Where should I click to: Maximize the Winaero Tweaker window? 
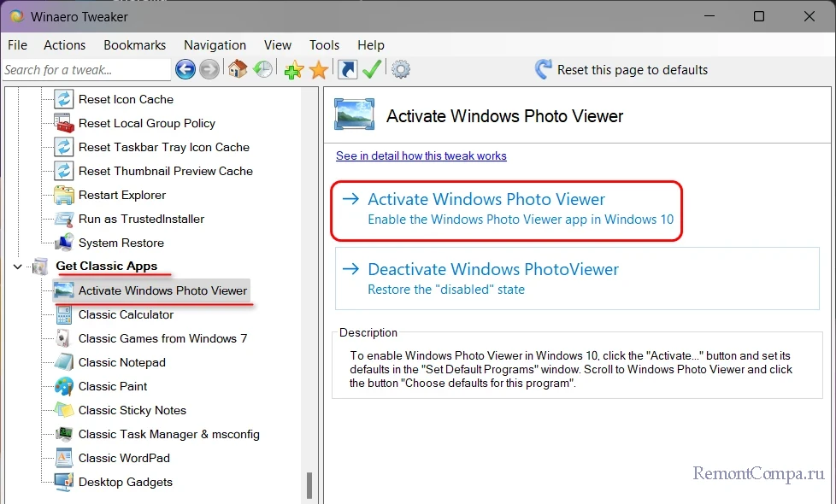(759, 16)
